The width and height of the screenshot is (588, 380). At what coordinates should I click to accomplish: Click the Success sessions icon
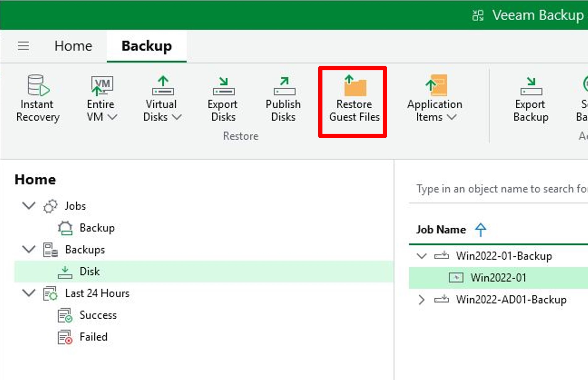[x=65, y=315]
